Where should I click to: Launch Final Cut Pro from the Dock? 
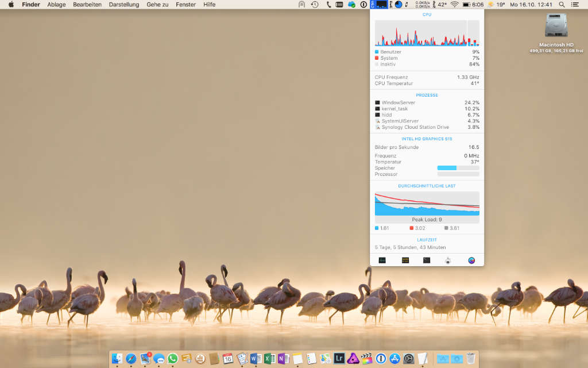(367, 359)
